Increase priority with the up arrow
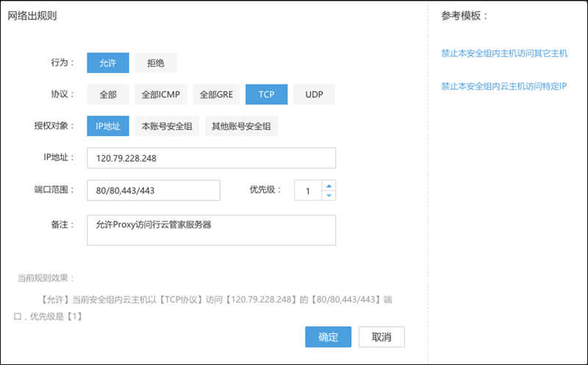The height and width of the screenshot is (365, 588). tap(329, 185)
